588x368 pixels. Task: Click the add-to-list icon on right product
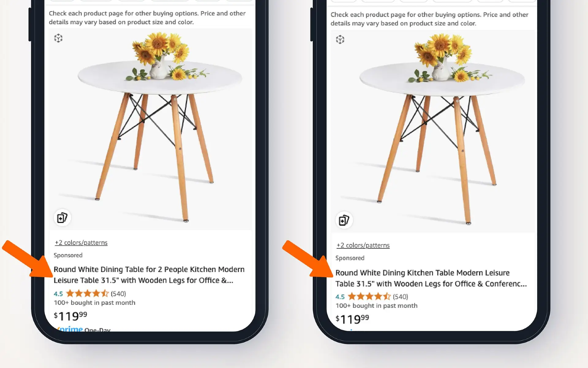point(344,220)
